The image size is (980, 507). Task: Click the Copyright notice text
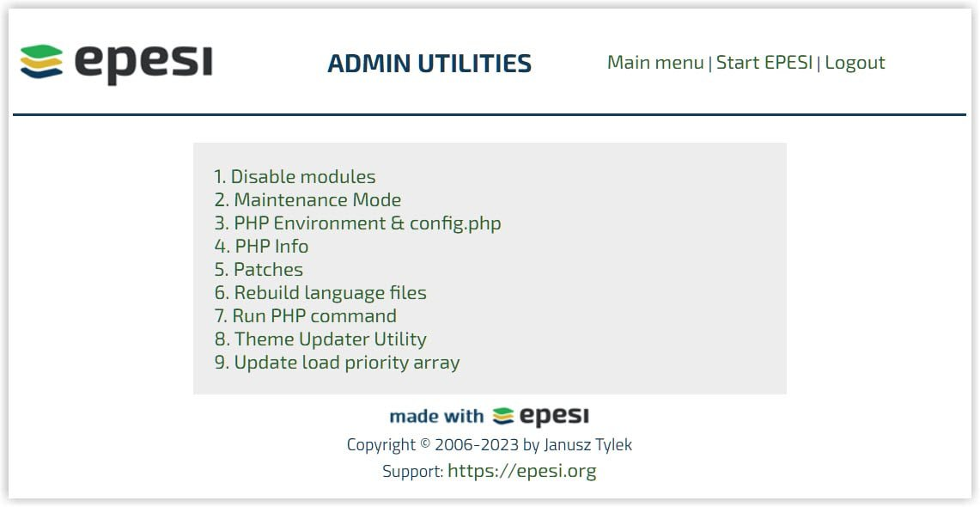point(489,444)
